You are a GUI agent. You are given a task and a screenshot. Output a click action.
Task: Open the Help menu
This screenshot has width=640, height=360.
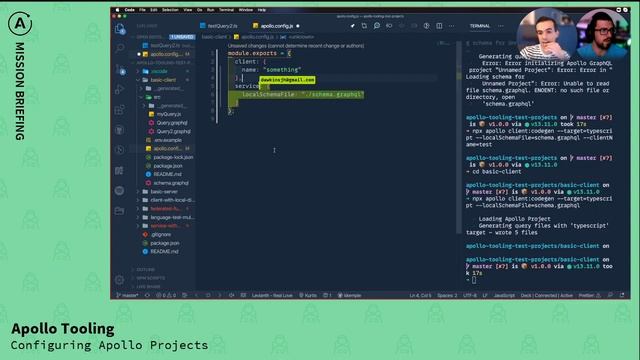pyautogui.click(x=262, y=10)
